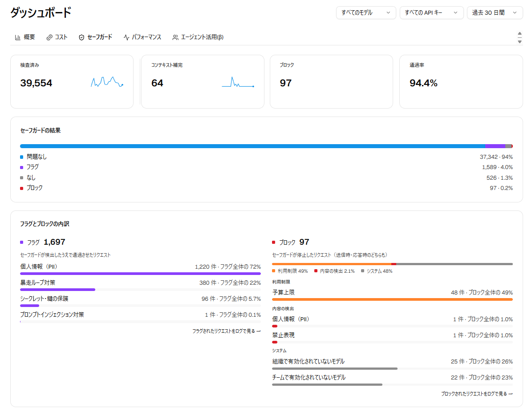Select the 暴走ループ対策 flag row

click(x=141, y=285)
